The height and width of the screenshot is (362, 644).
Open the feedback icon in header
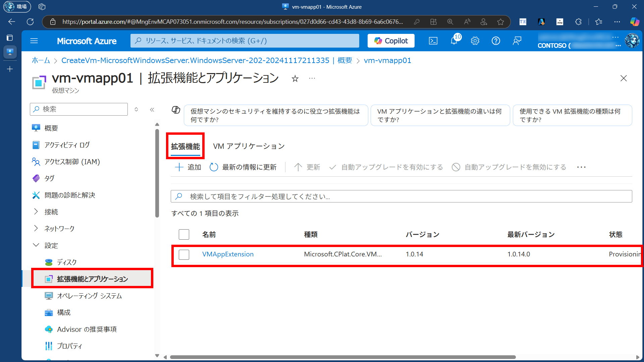pos(517,41)
